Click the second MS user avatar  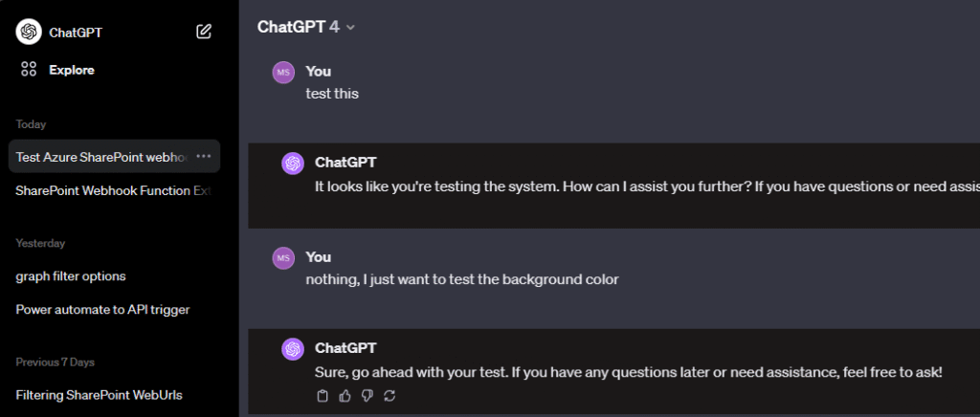point(283,258)
